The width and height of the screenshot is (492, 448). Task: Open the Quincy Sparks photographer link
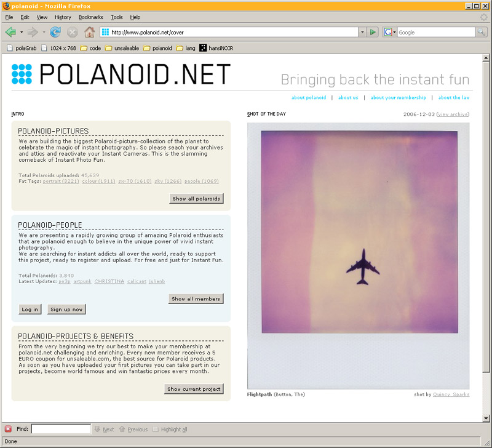451,394
